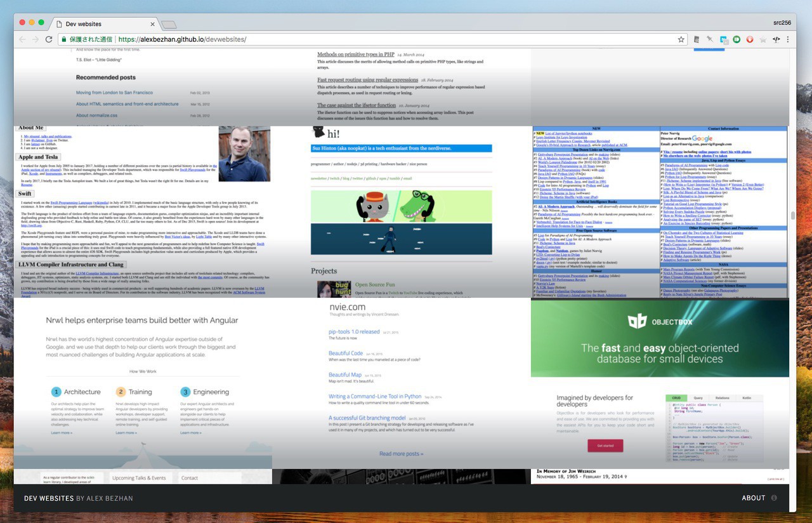Click the gray notebook extension icon

point(697,39)
